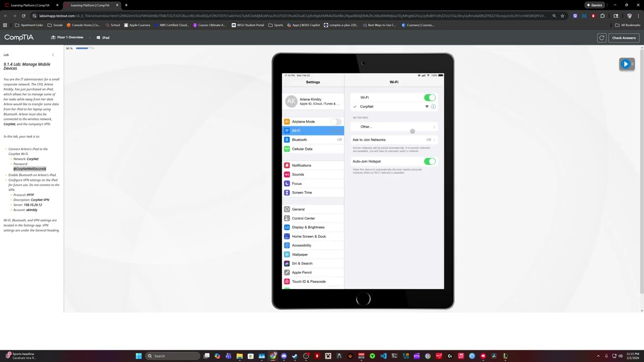Open the Sports headline news widget
The width and height of the screenshot is (644, 362).
[20, 356]
